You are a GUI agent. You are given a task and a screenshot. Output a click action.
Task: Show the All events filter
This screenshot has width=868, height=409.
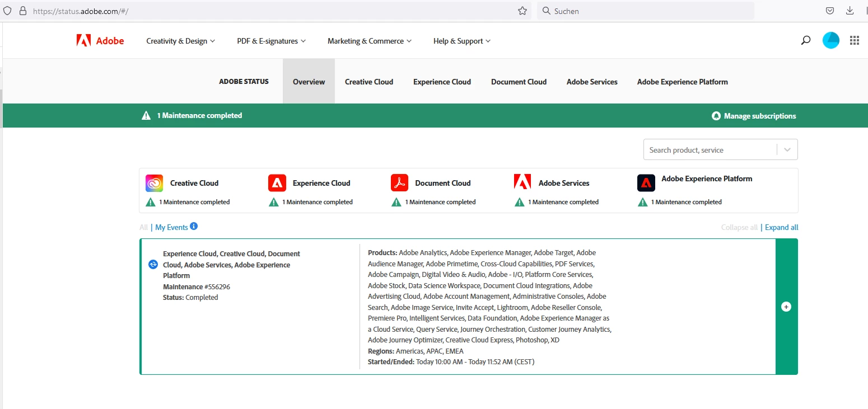(x=143, y=227)
